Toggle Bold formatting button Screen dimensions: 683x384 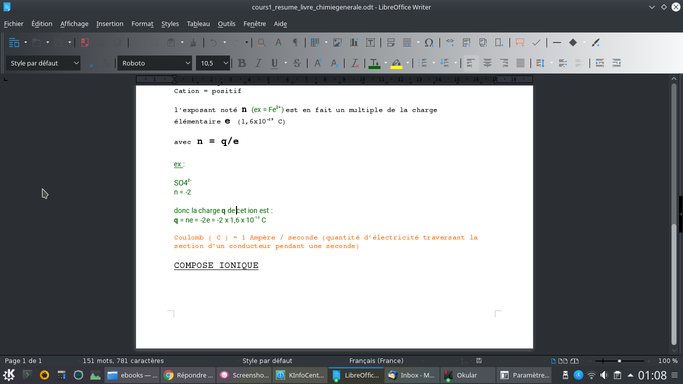click(242, 63)
